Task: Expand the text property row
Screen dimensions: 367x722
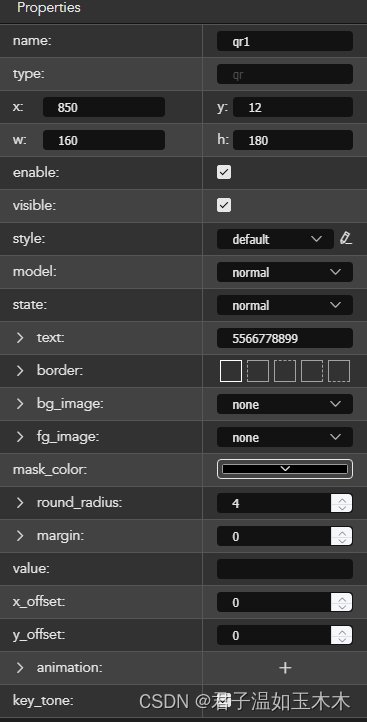Action: coord(20,338)
